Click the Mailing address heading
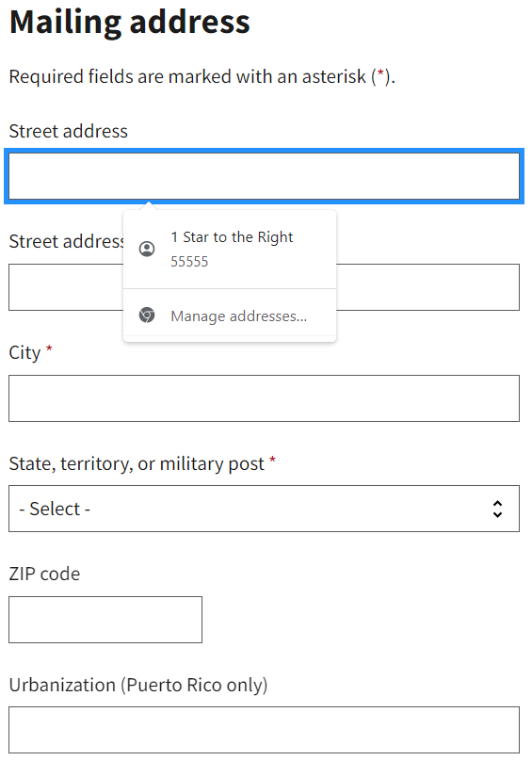The height and width of the screenshot is (777, 532). pos(130,23)
